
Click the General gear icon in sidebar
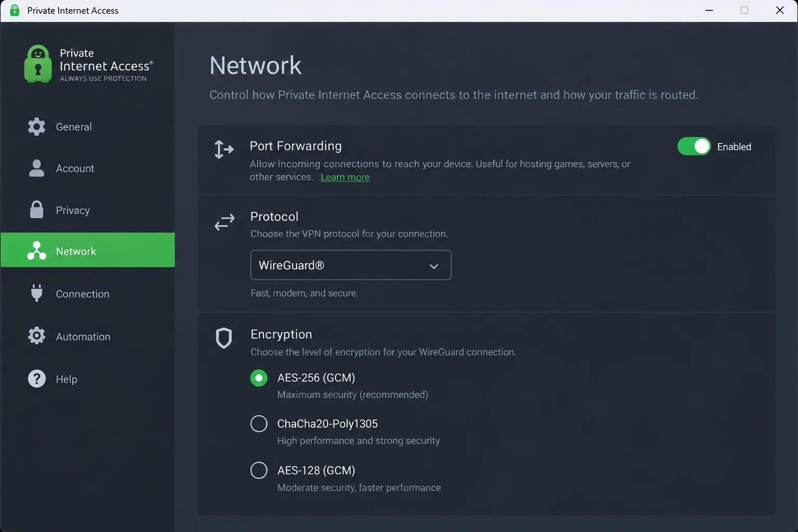tap(36, 127)
